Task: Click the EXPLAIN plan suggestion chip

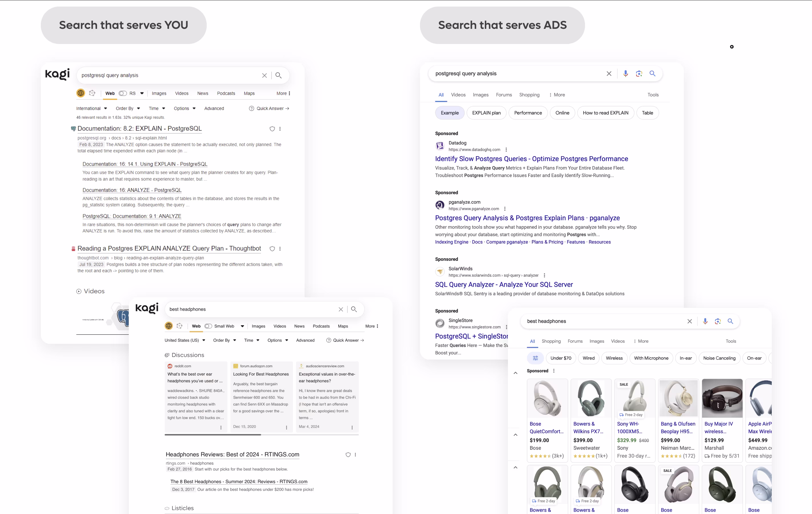Action: pos(486,113)
